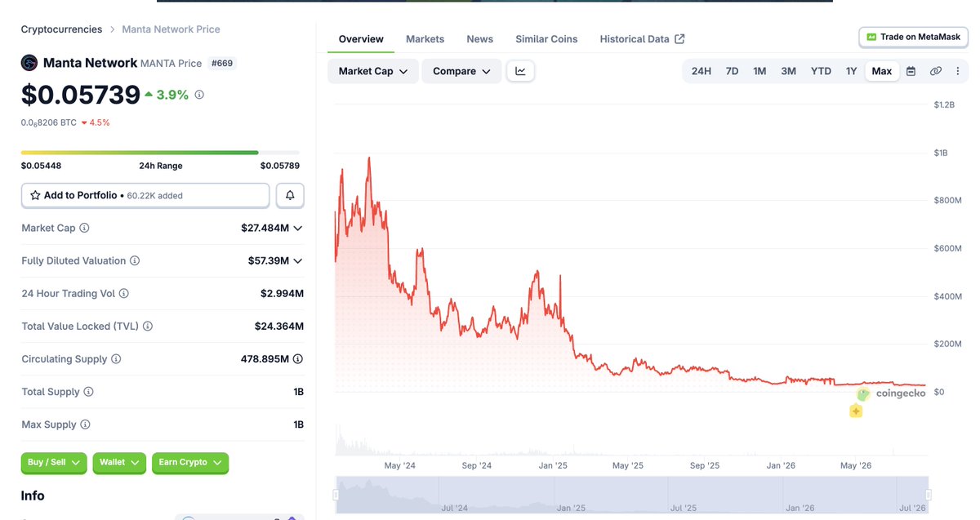Click Trade on MetaMask button

click(912, 37)
